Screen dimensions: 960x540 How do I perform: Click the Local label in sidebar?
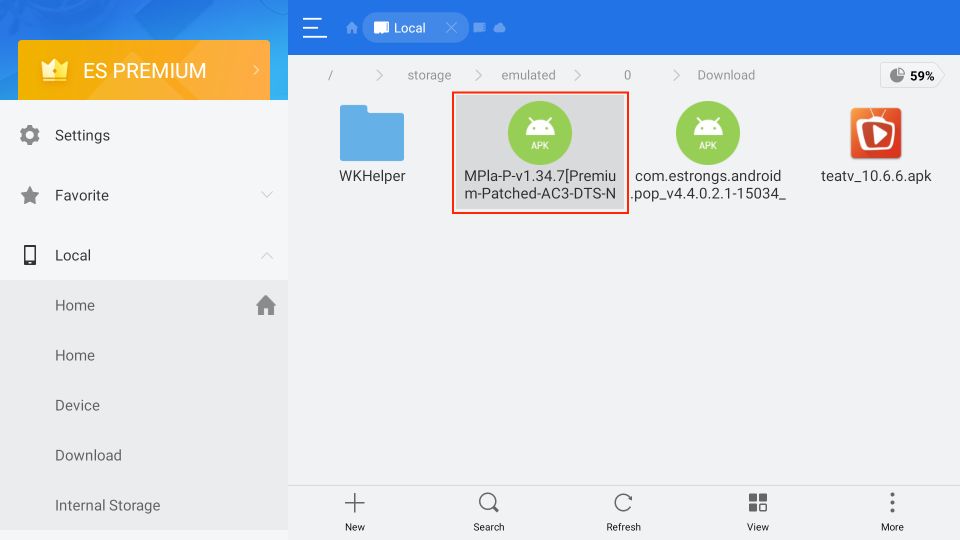(73, 255)
